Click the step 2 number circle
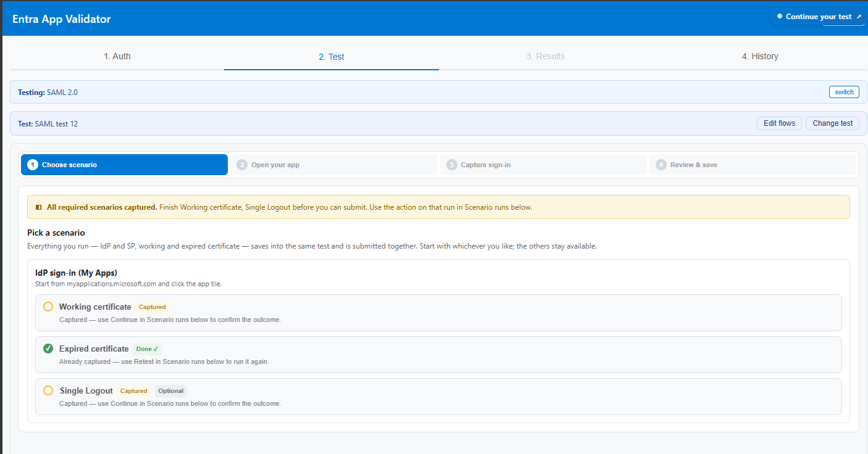Viewport: 868px width, 454px height. (x=242, y=165)
